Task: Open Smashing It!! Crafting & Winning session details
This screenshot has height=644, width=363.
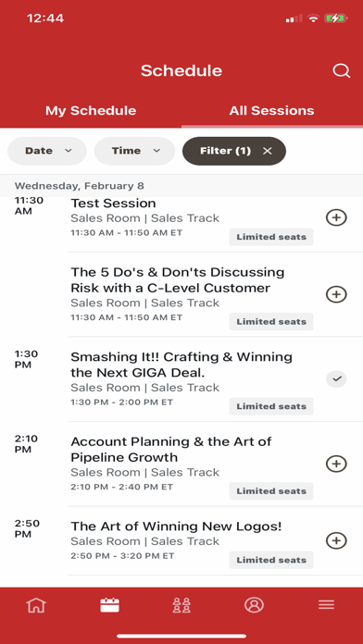Action: click(x=181, y=365)
